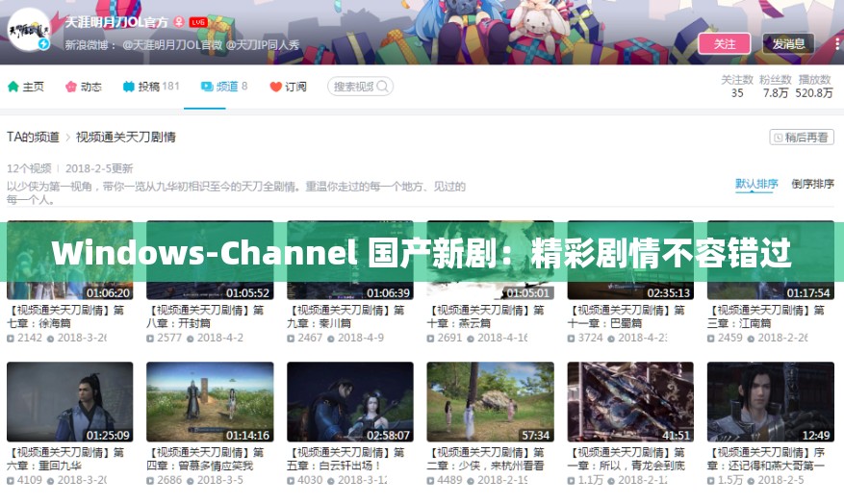Click the channel description beginning 以少侠为第一视角
Viewport: 844px width, 504px height.
coord(236,193)
